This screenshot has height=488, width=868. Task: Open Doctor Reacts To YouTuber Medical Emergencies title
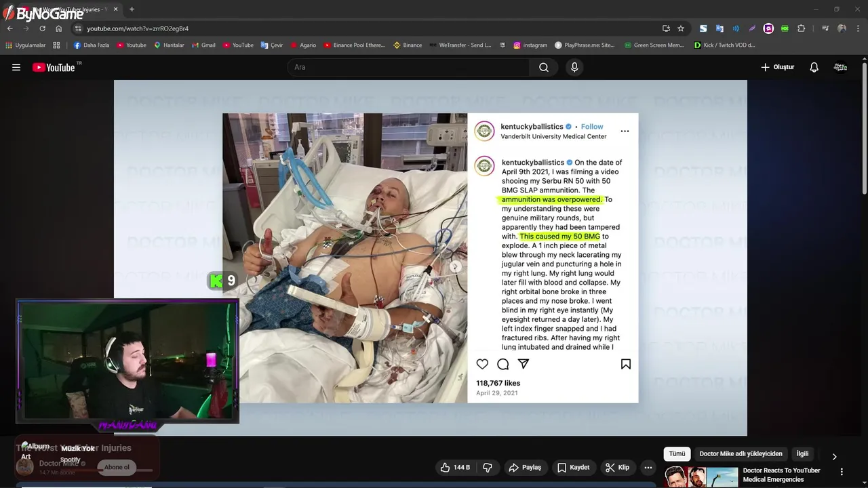pyautogui.click(x=781, y=474)
